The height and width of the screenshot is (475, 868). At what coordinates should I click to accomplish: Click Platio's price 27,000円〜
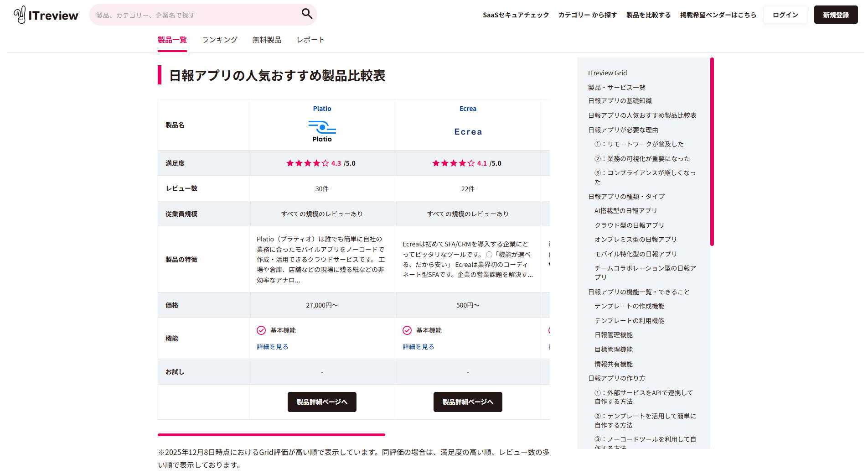pyautogui.click(x=322, y=305)
